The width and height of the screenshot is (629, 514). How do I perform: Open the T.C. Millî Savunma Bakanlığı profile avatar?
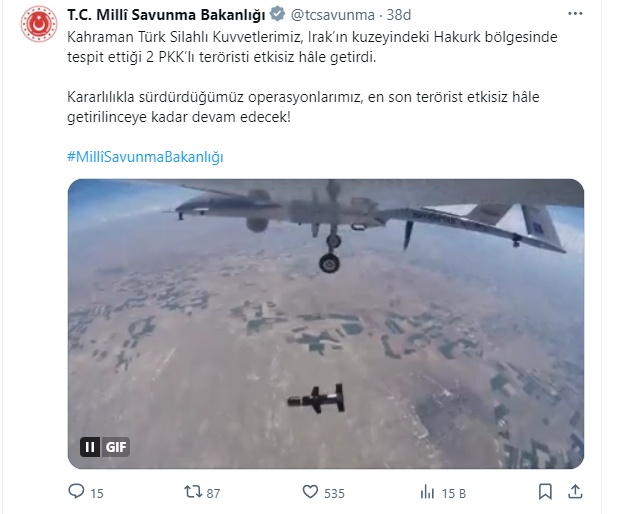39,24
